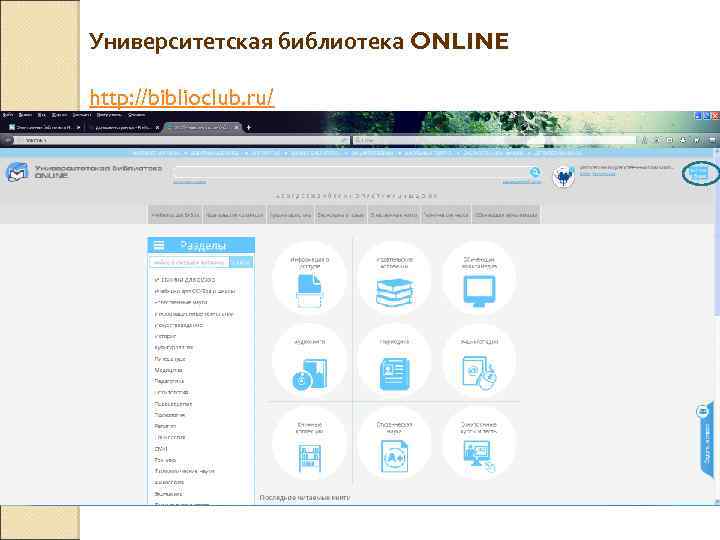The width and height of the screenshot is (720, 540).
Task: Click the Университетская библиотека ONLINE logo icon
Action: 17,172
